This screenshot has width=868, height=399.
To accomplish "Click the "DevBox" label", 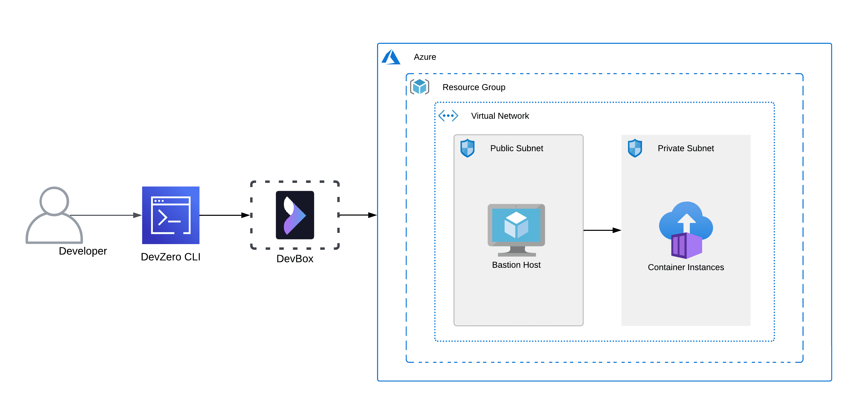I will point(295,258).
